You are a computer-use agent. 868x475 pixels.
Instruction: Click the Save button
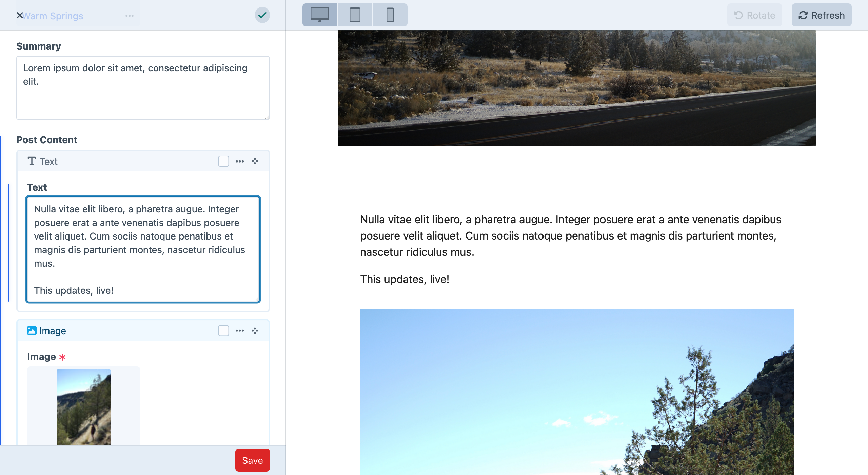coord(252,460)
